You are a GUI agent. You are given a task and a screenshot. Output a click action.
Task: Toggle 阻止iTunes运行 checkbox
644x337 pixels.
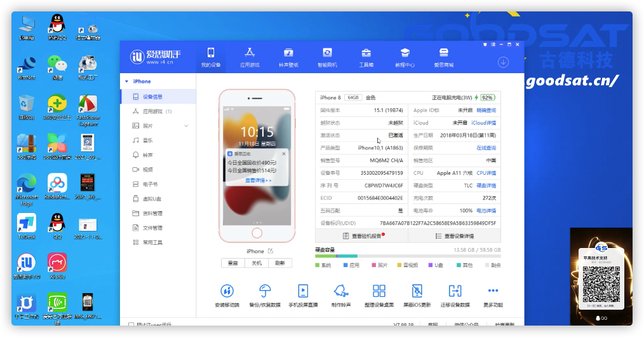(x=131, y=325)
